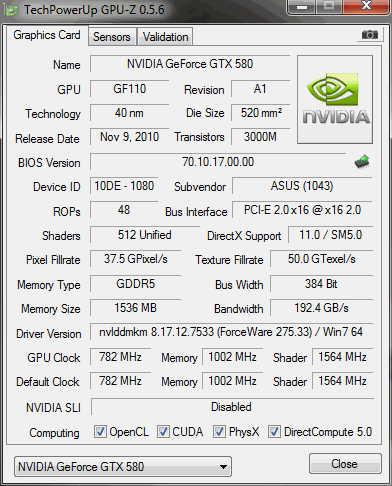
Task: Click the Pixel Fillrate field 37.5 GPixel/s
Action: [136, 259]
